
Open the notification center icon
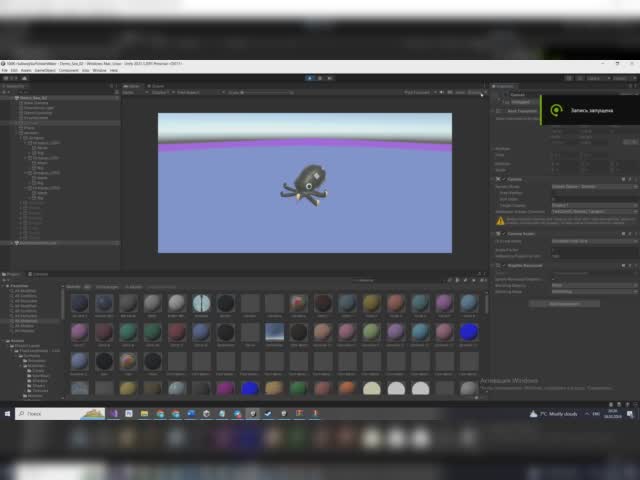click(630, 414)
